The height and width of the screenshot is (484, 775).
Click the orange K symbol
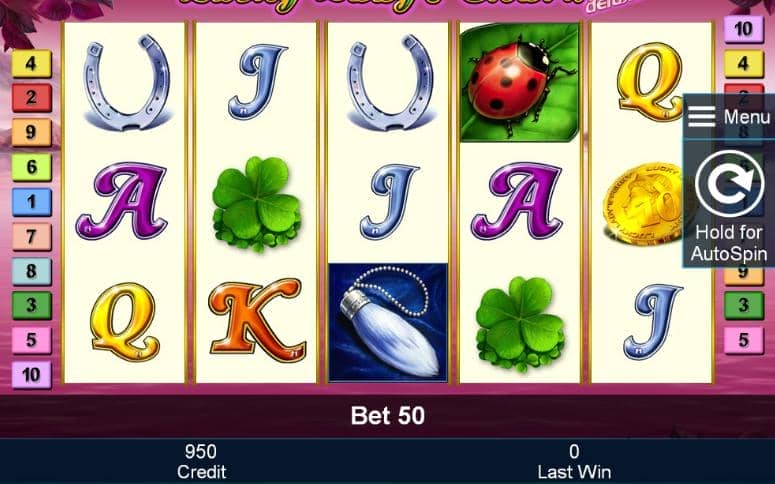click(x=257, y=320)
